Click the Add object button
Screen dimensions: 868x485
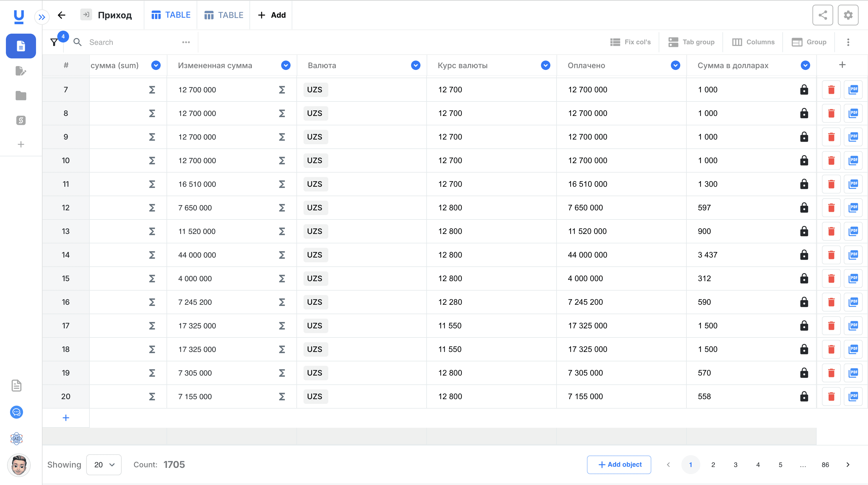pos(619,464)
